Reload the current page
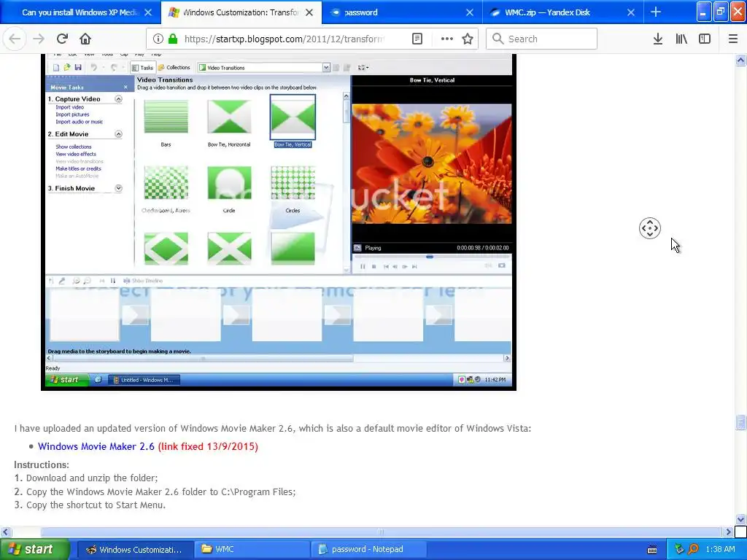The height and width of the screenshot is (560, 747). pyautogui.click(x=62, y=39)
